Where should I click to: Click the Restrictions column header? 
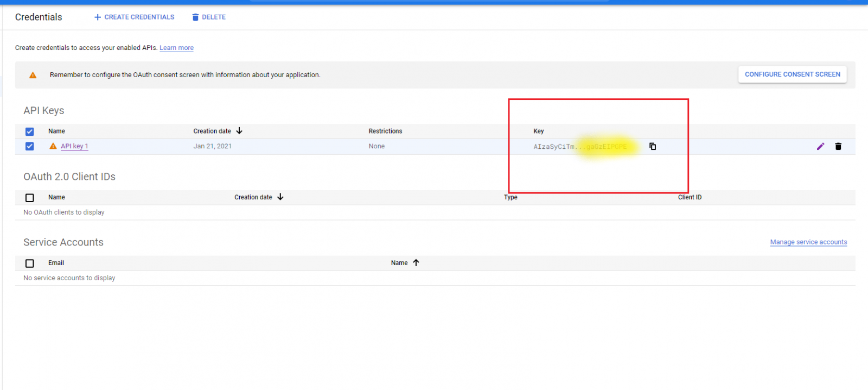[385, 131]
